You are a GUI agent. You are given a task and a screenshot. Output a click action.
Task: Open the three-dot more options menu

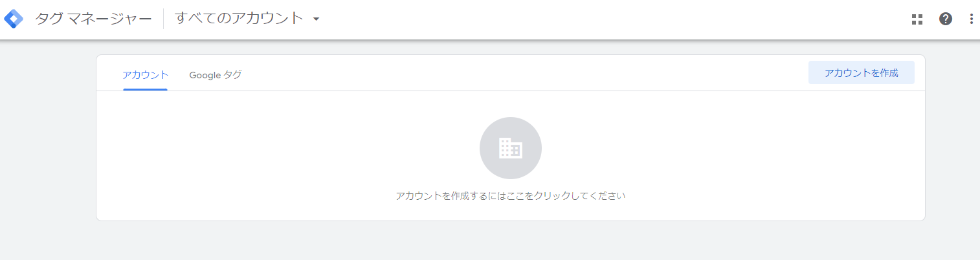pos(971,19)
